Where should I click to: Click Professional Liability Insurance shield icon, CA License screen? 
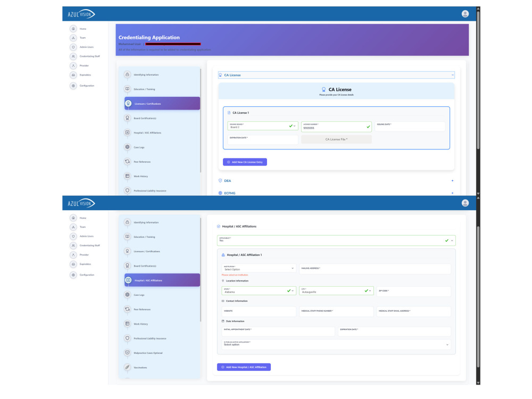pyautogui.click(x=127, y=190)
